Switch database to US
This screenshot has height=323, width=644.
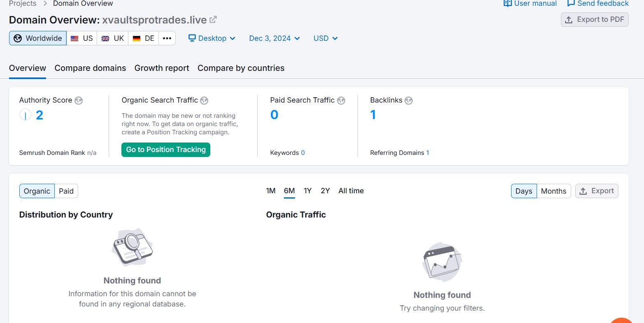(82, 38)
